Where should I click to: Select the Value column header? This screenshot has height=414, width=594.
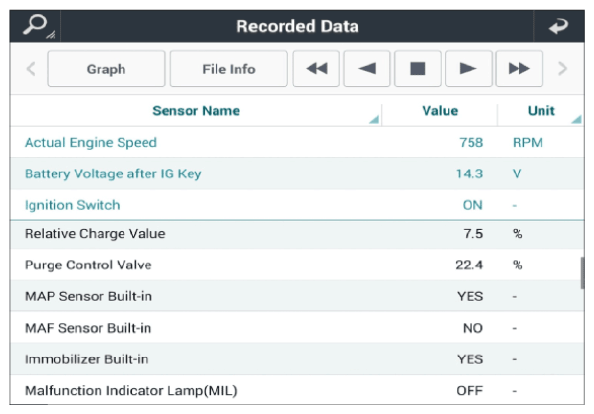click(x=440, y=111)
